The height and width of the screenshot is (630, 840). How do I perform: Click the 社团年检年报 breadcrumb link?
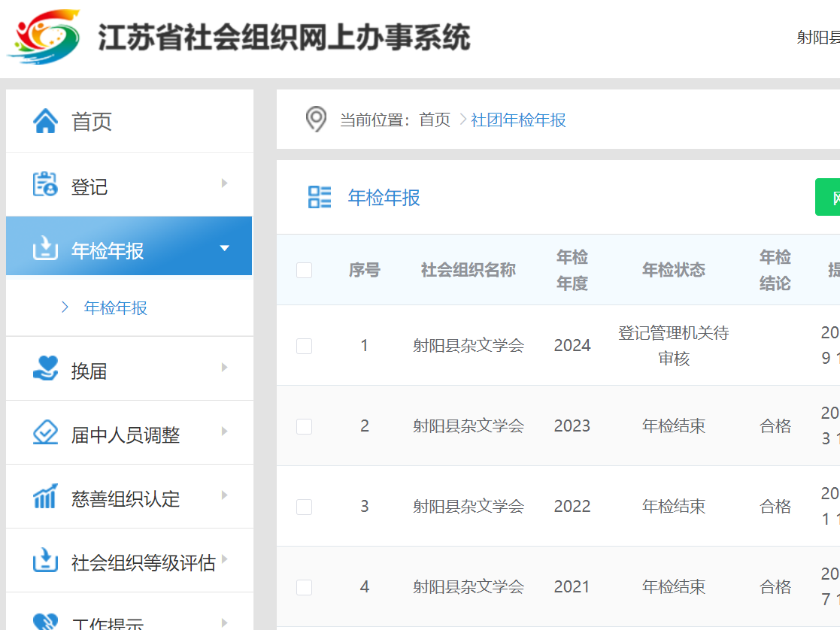click(518, 120)
